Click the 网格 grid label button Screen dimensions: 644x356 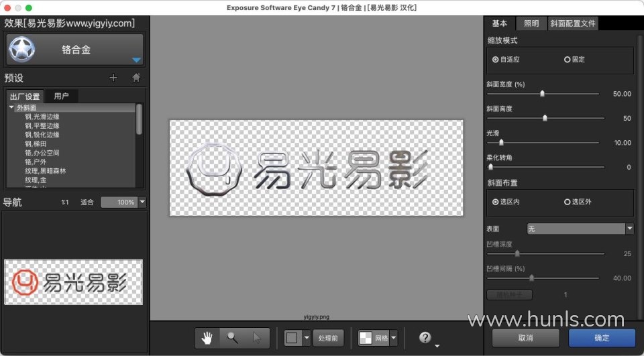[382, 338]
